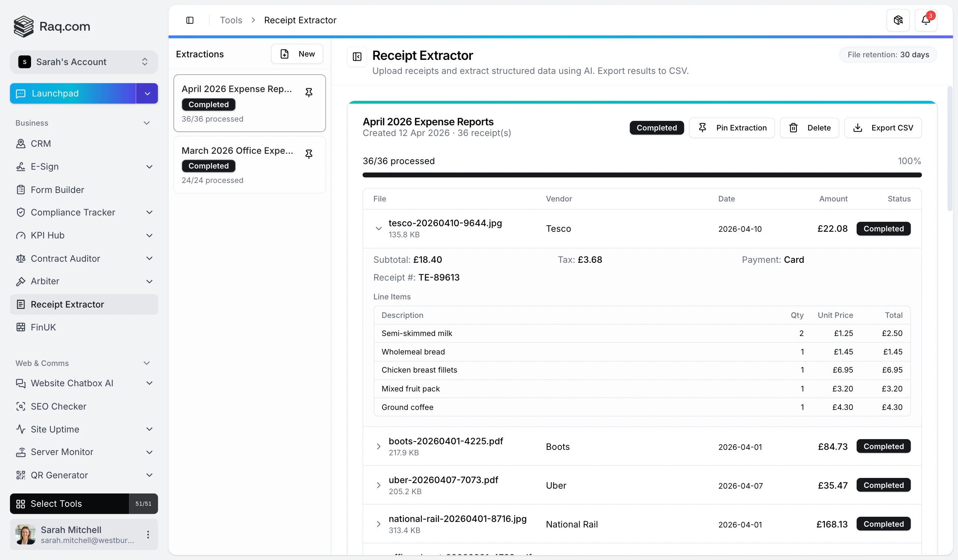
Task: Select Receipt Extractor in sidebar menu
Action: tap(67, 304)
